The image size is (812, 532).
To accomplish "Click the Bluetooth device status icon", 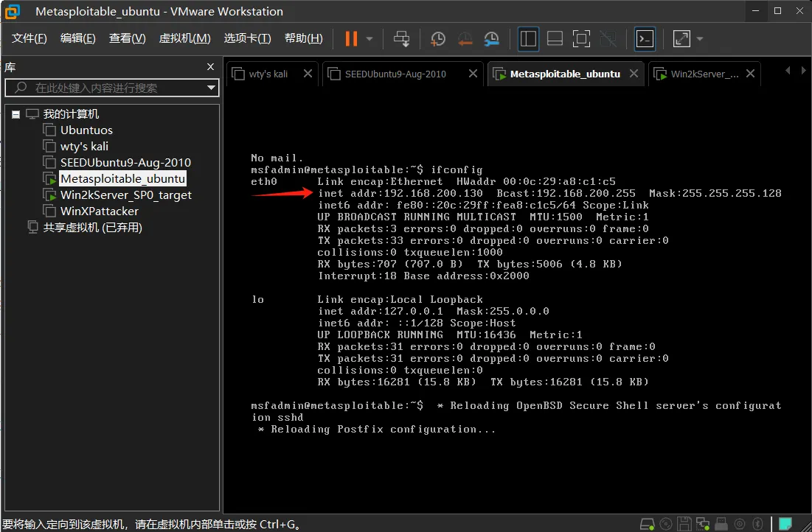I will (757, 524).
